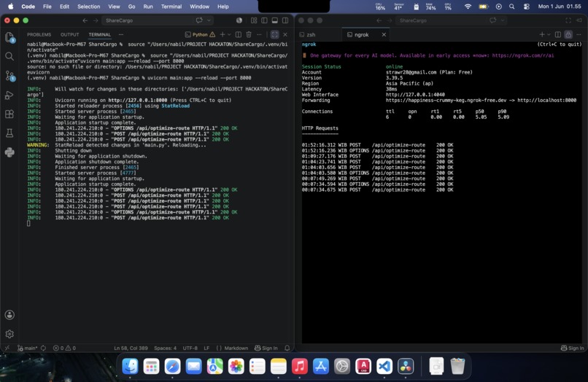Switch to the OUTPUT tab
The height and width of the screenshot is (382, 588).
tap(70, 34)
